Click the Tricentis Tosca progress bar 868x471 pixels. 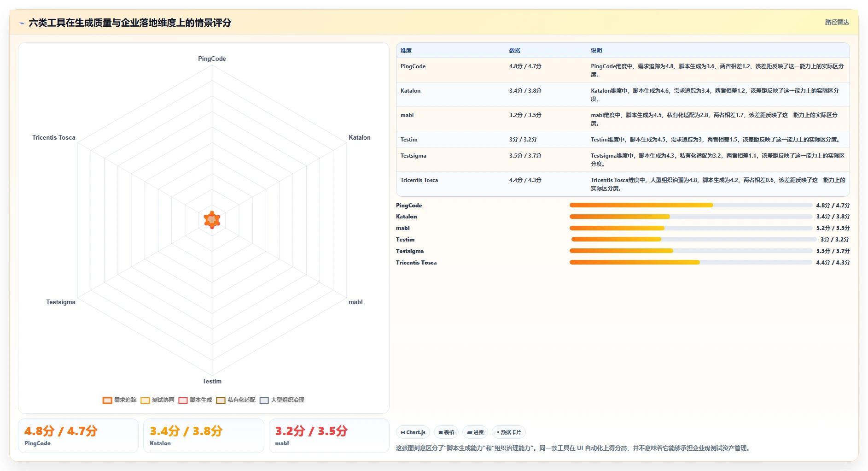(691, 262)
